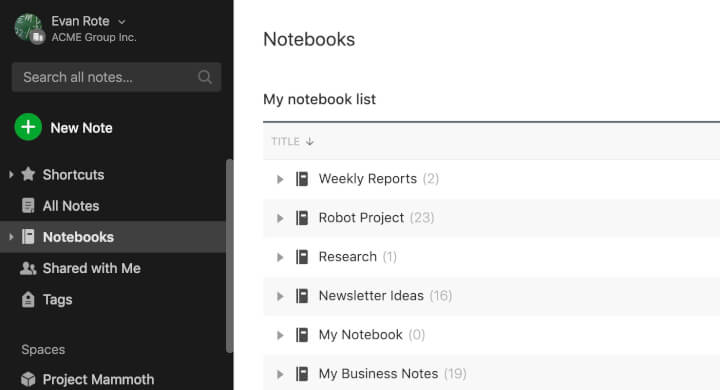Image resolution: width=720 pixels, height=390 pixels.
Task: Click the green plus New Note icon
Action: tap(28, 127)
